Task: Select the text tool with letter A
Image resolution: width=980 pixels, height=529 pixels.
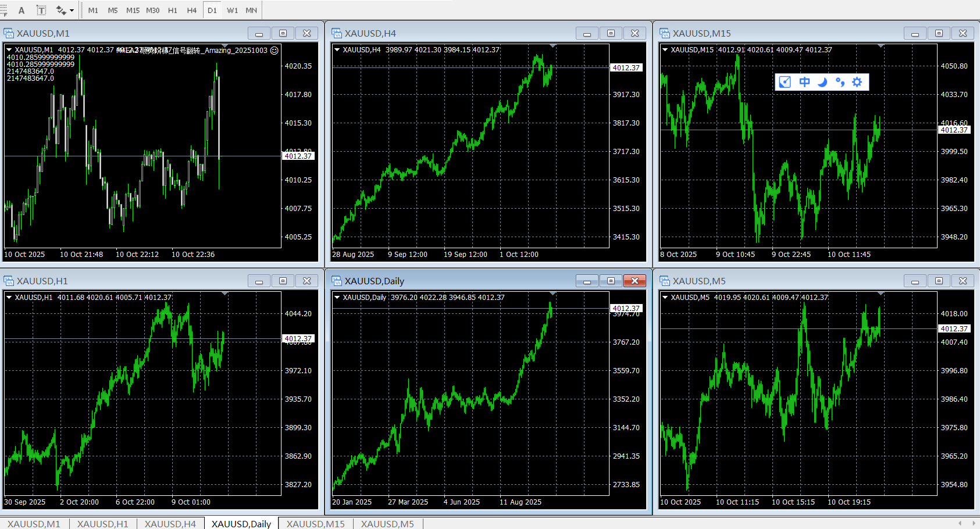Action: pos(22,10)
